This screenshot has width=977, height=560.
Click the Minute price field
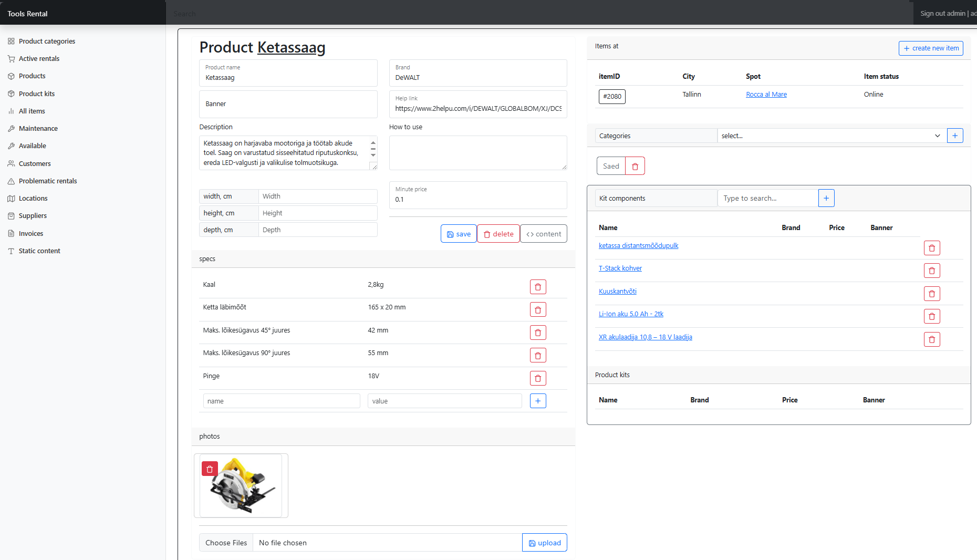tap(477, 199)
